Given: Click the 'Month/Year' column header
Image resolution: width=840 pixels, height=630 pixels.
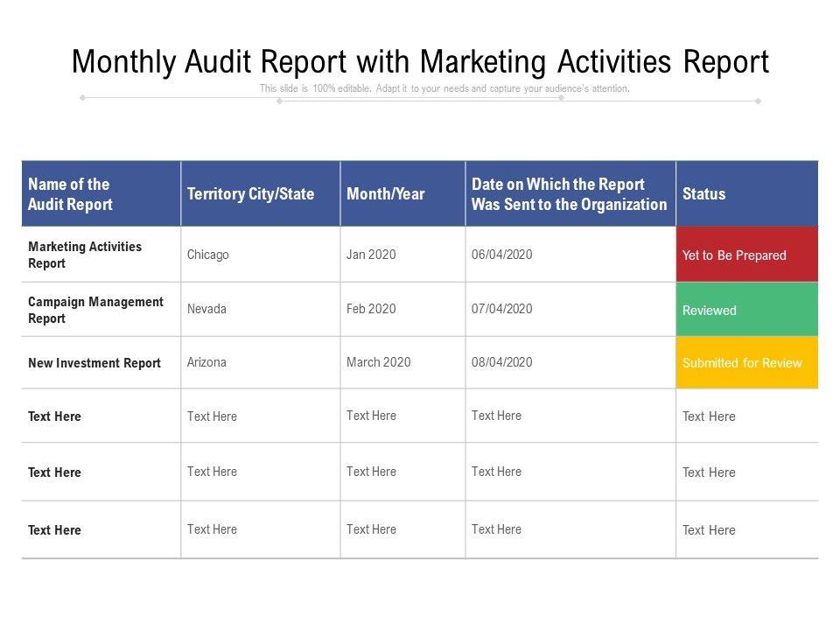Looking at the screenshot, I should [402, 193].
